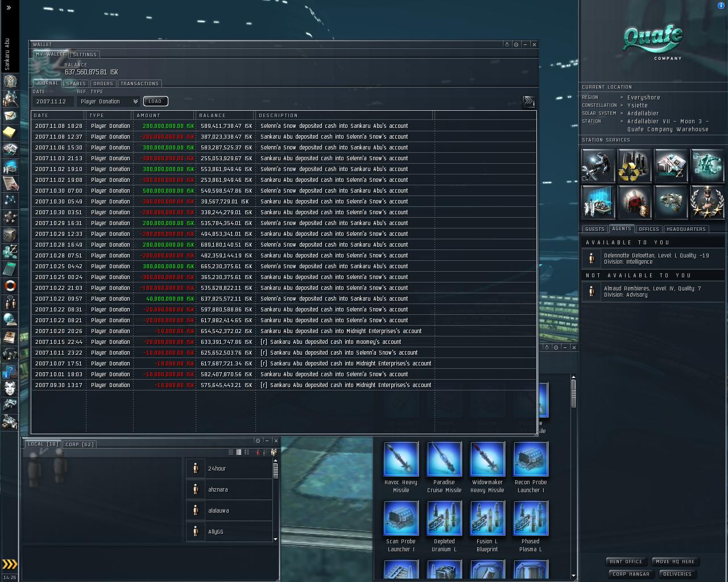Sort journal by Date column header
The image size is (728, 582).
[59, 115]
